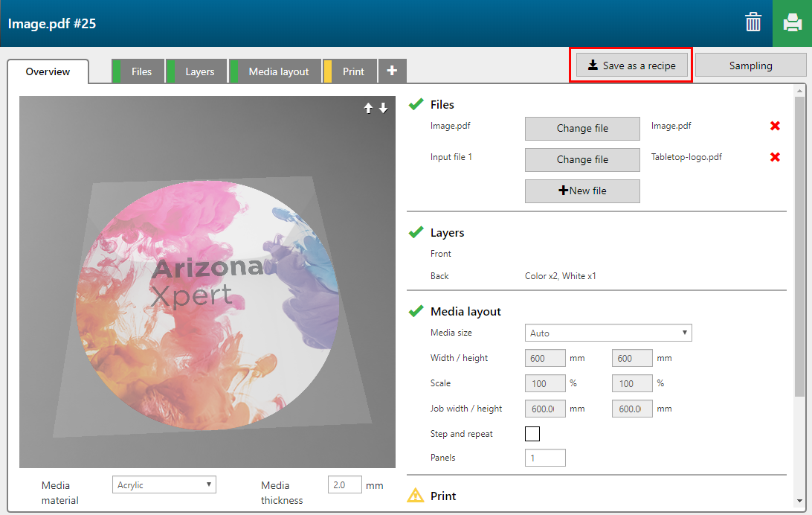
Task: Click the Print warning triangle icon
Action: 416,496
